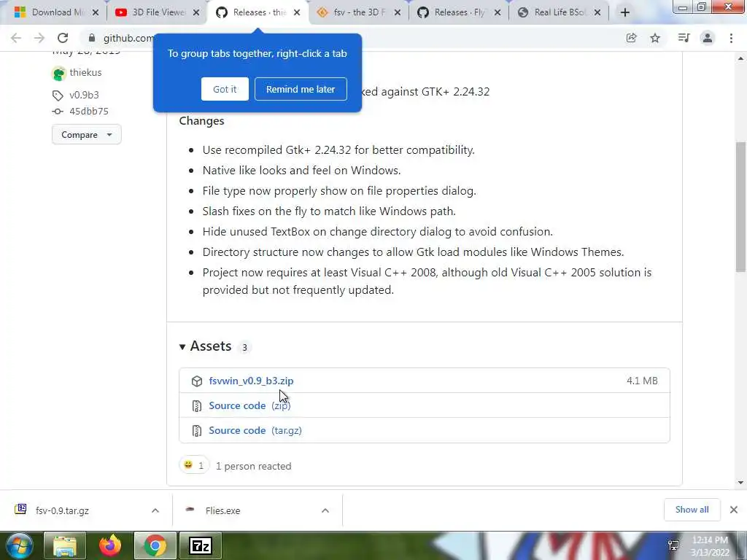Open File Explorer from the taskbar

point(65,545)
